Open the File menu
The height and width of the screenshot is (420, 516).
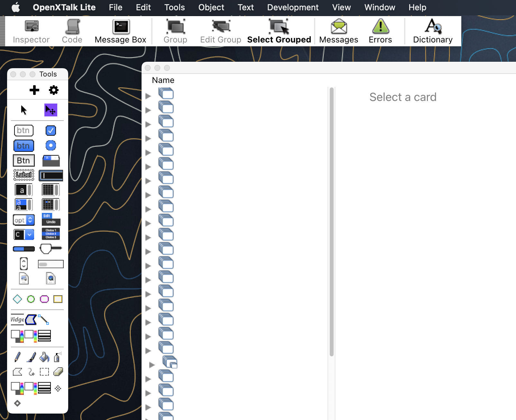tap(115, 7)
